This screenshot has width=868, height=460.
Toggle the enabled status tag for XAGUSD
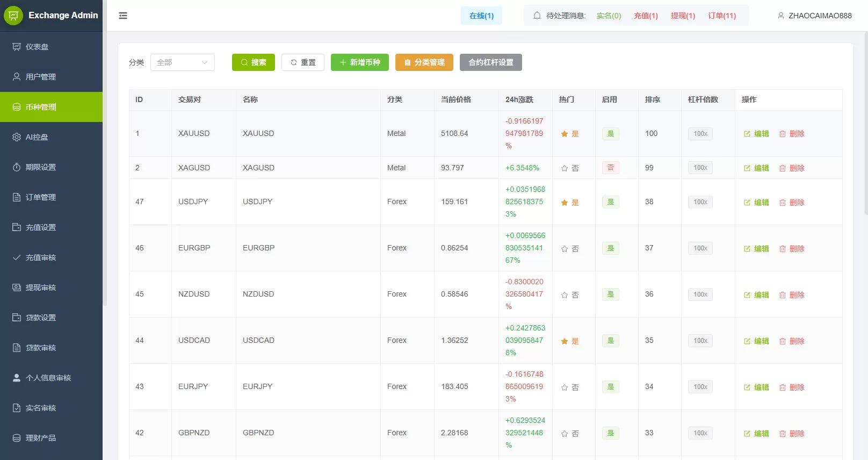point(611,168)
